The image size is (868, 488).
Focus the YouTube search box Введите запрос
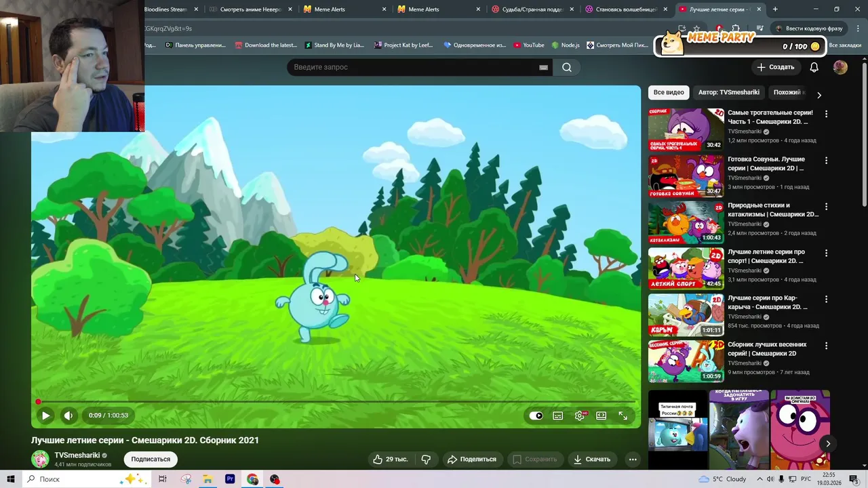(414, 67)
